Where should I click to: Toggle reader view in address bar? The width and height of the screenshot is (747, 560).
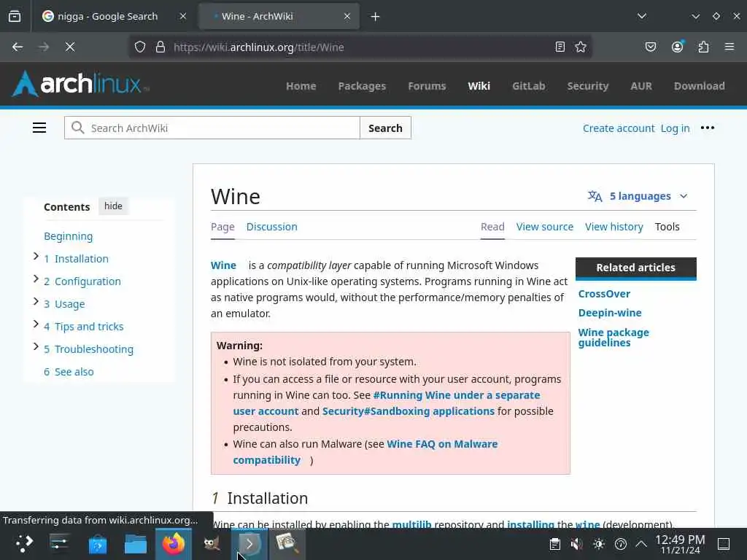[x=560, y=47]
